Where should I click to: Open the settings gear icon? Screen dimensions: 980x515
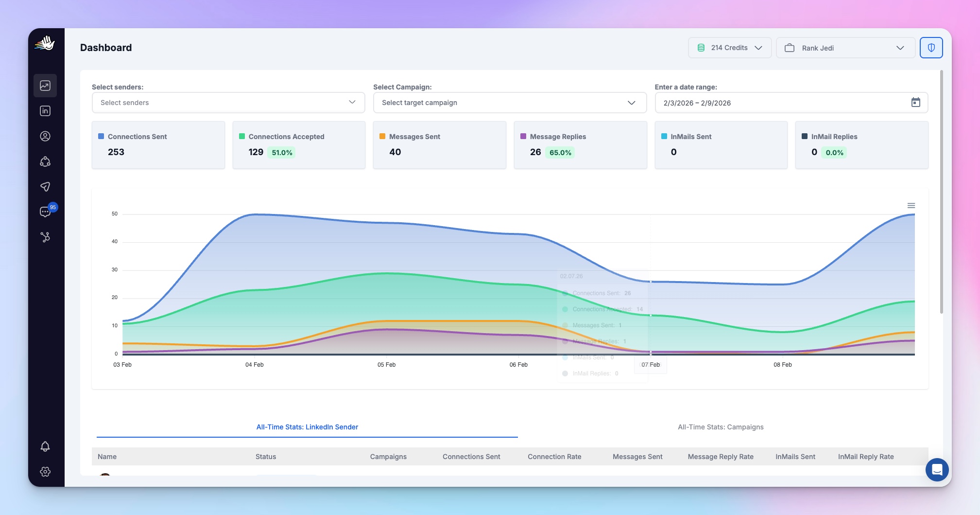point(45,472)
